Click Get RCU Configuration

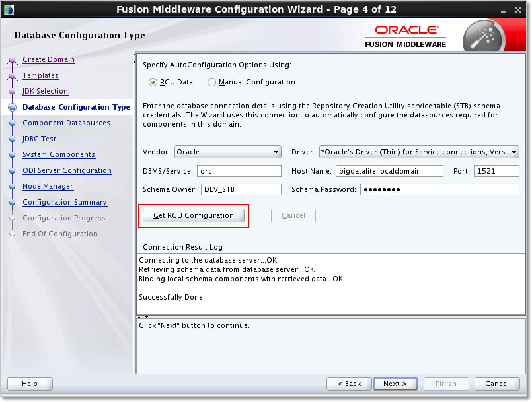(194, 215)
